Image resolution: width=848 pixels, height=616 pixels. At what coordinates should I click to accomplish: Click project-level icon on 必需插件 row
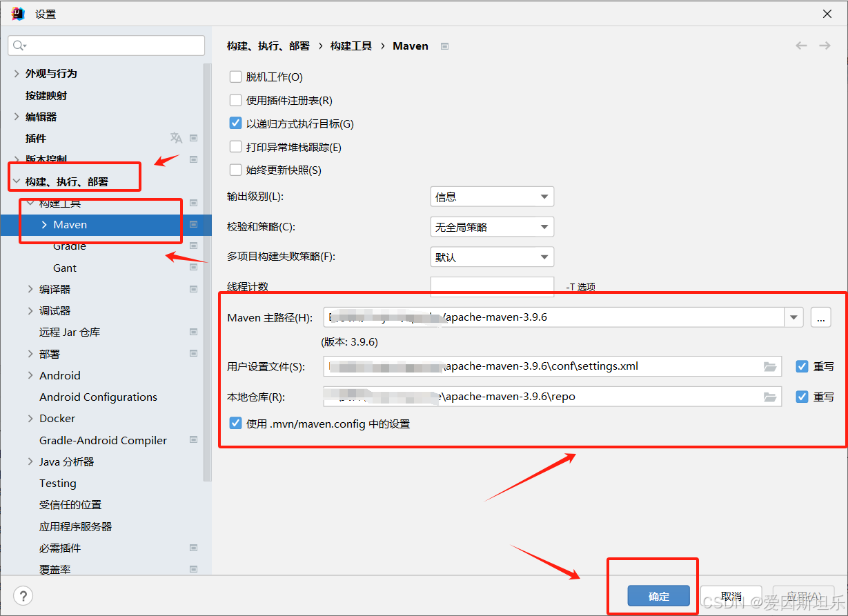(193, 548)
